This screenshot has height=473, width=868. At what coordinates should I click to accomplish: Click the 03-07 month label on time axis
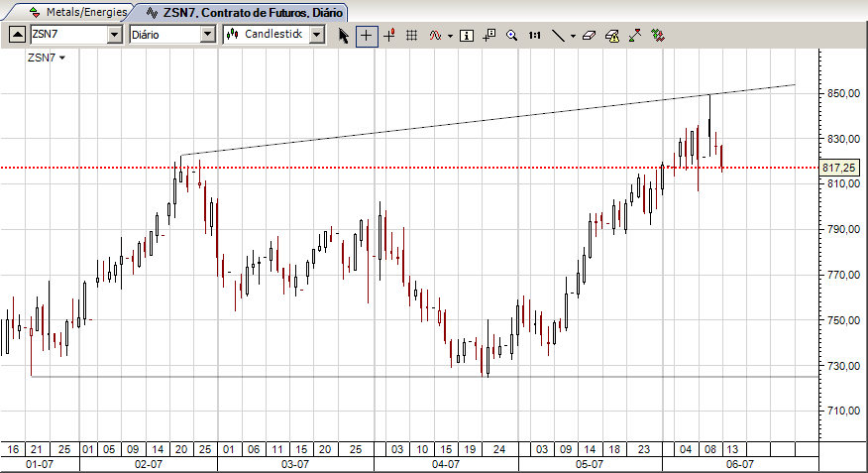point(295,464)
